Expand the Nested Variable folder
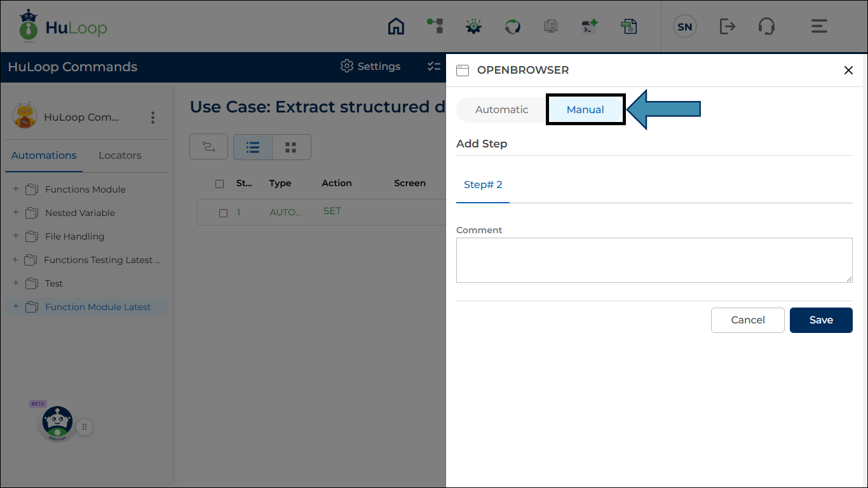The image size is (868, 488). [x=16, y=212]
